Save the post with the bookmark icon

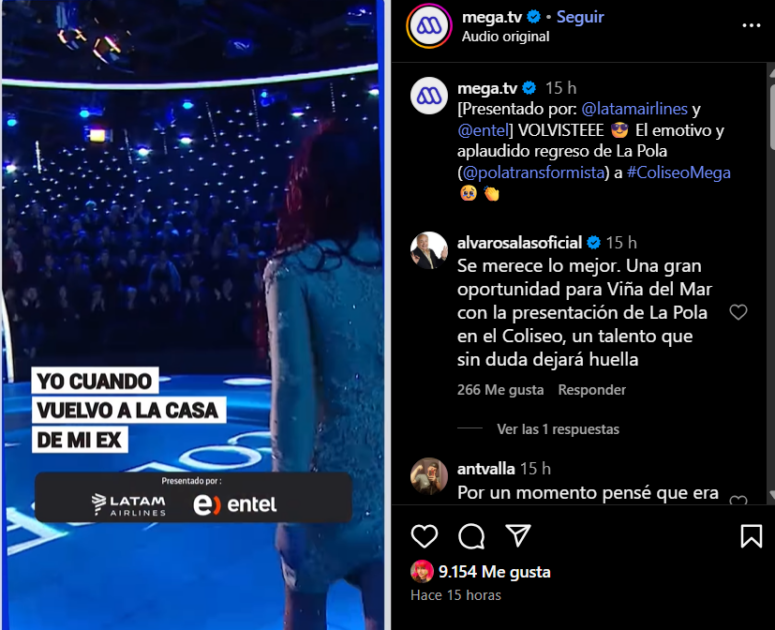point(751,536)
